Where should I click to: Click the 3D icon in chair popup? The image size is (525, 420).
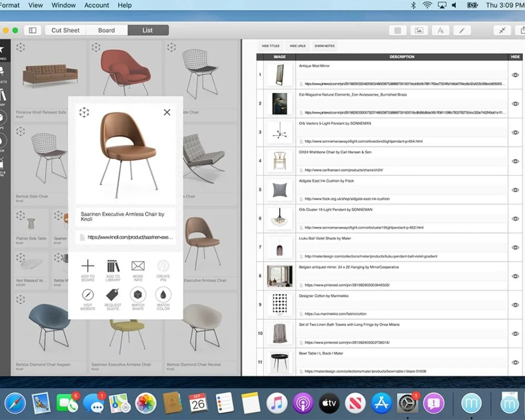(84, 112)
